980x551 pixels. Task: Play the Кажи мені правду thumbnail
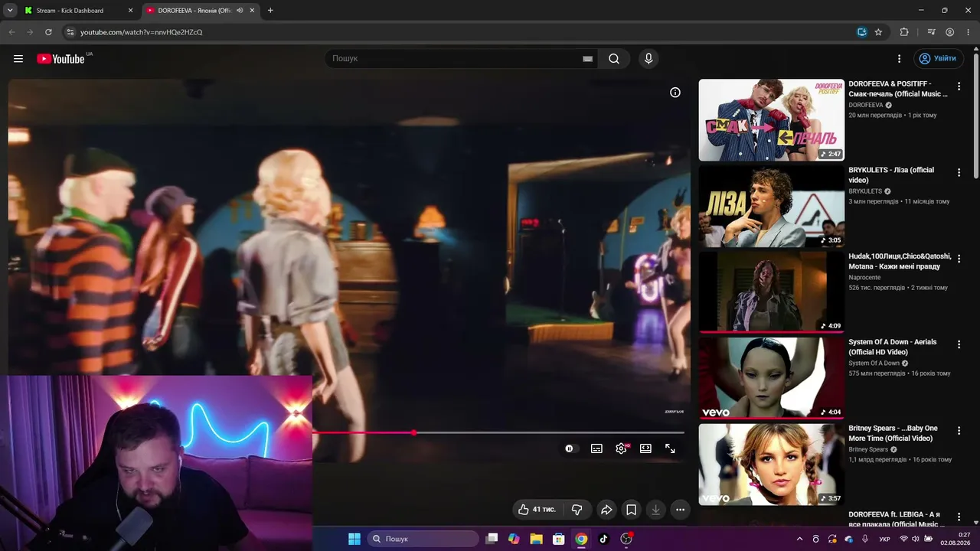tap(771, 292)
